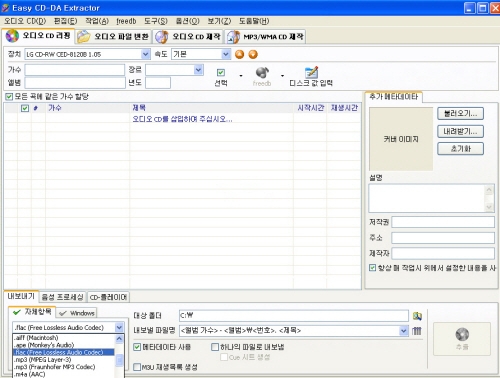Click the 앨범 album input field
The image size is (500, 378).
coord(75,82)
